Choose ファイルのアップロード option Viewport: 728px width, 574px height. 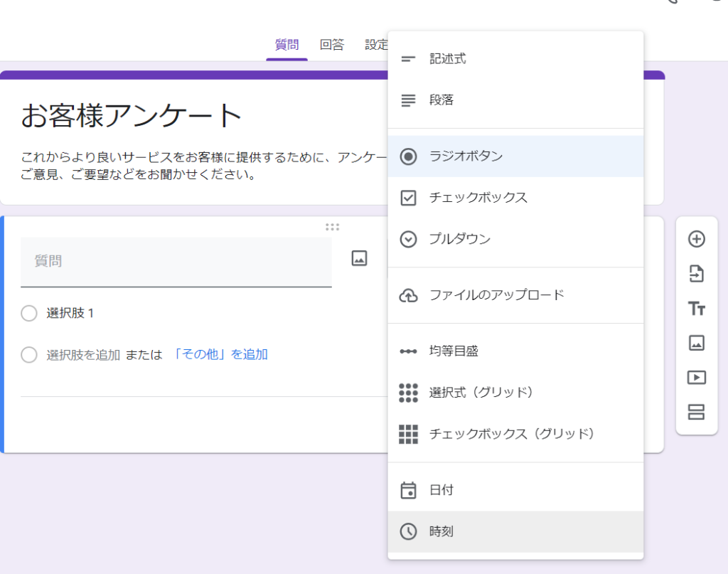(x=515, y=295)
